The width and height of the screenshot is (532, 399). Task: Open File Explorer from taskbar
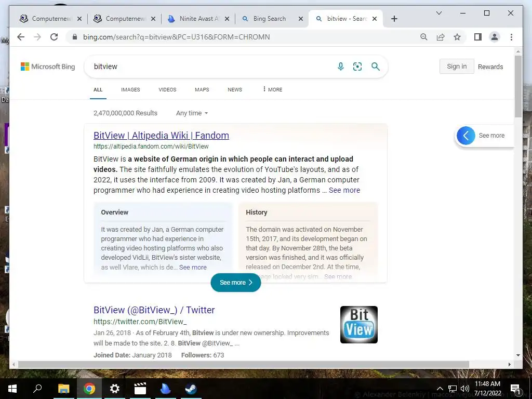tap(63, 389)
